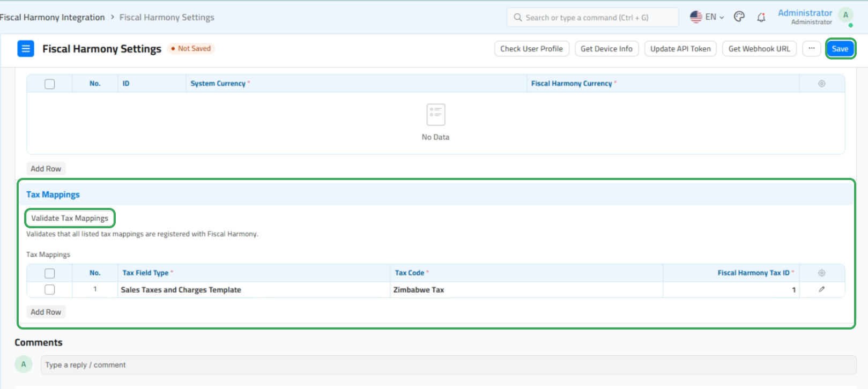
Task: Tick checkbox for Zimbabwe Tax row
Action: (x=50, y=289)
